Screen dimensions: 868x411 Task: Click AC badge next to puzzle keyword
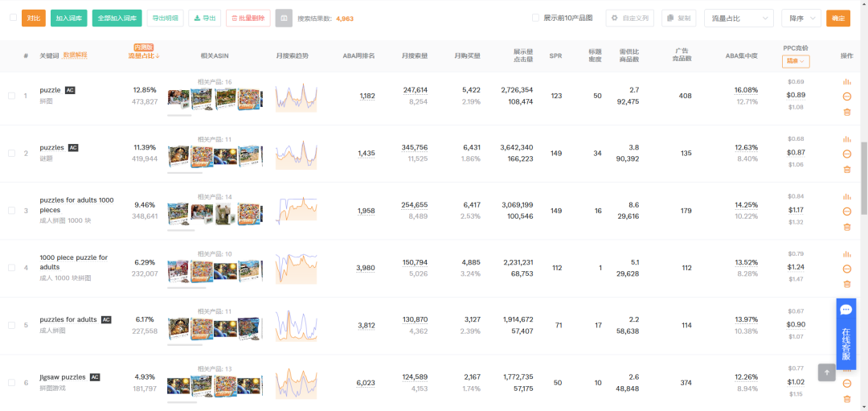[70, 90]
